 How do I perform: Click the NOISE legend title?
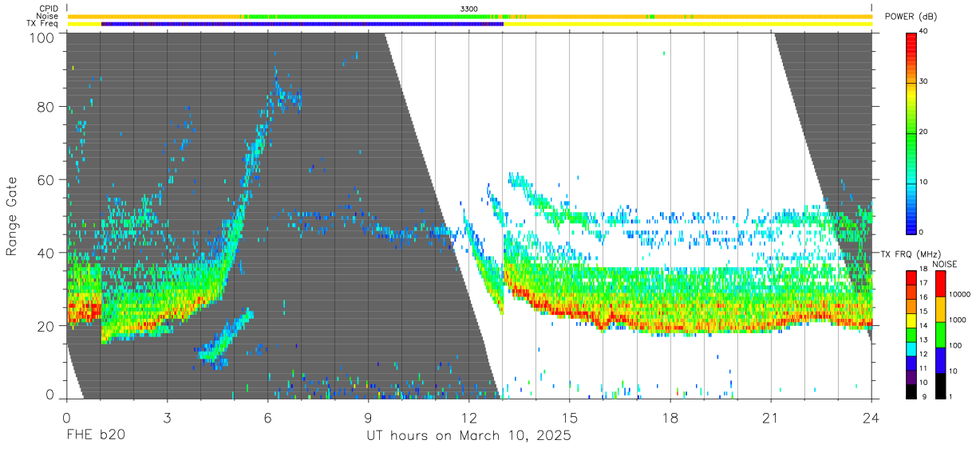[x=944, y=263]
